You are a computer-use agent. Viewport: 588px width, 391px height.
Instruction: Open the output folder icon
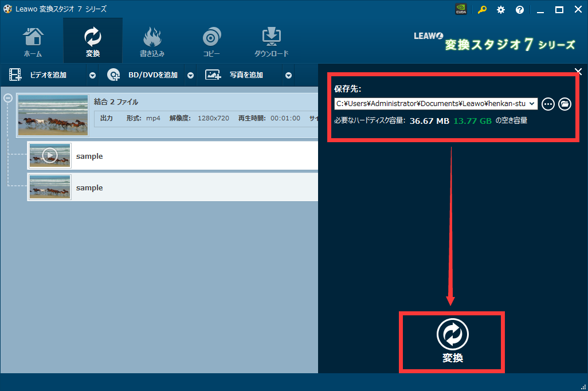pos(565,104)
